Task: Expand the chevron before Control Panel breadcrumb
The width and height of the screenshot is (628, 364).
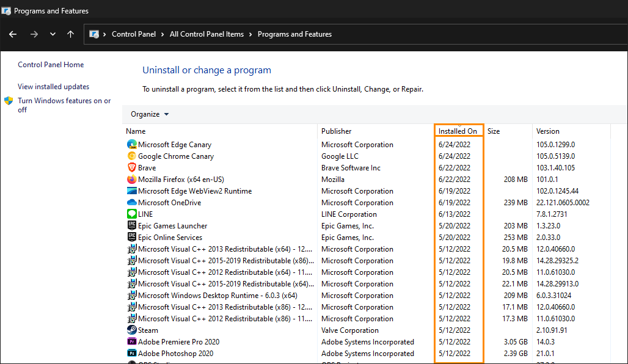Action: coord(104,34)
